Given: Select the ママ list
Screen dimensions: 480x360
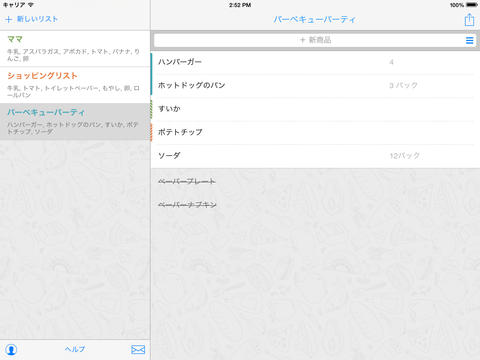Looking at the screenshot, I should tap(75, 49).
